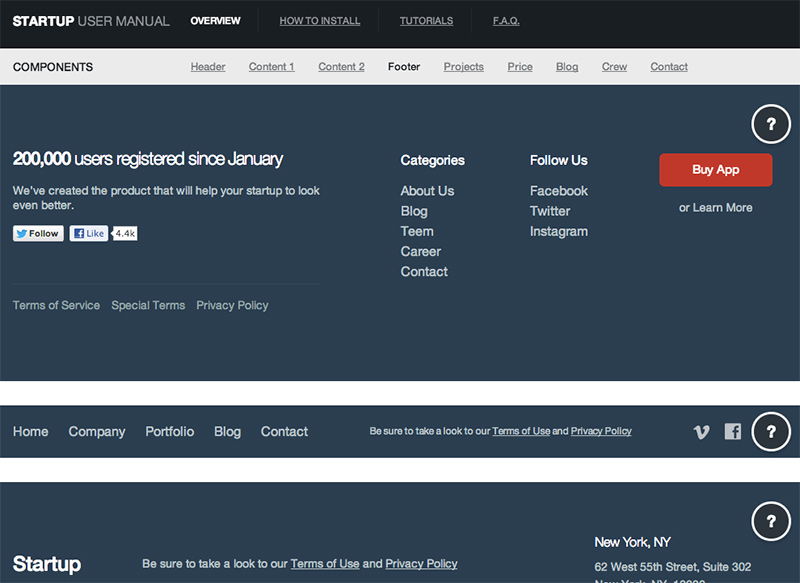
Task: Jump to the Crew component
Action: tap(614, 67)
